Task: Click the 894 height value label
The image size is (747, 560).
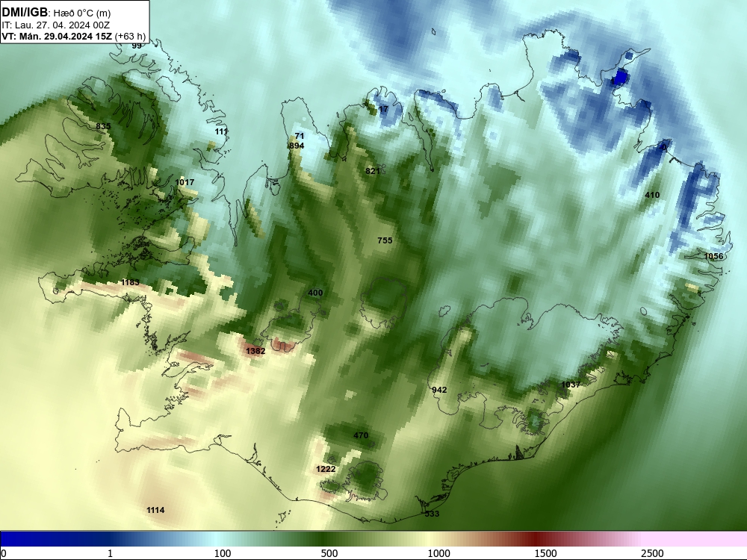Action: [x=297, y=146]
